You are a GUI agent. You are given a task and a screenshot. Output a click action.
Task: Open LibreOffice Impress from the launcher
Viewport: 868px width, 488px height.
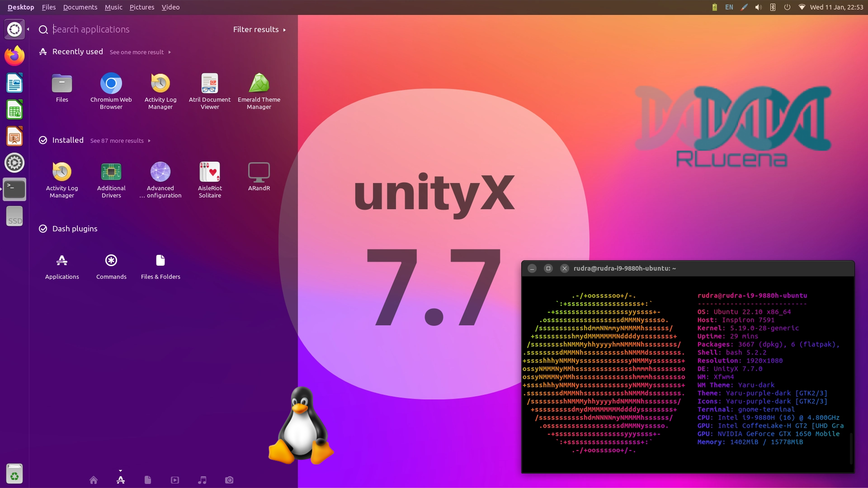[x=14, y=136]
